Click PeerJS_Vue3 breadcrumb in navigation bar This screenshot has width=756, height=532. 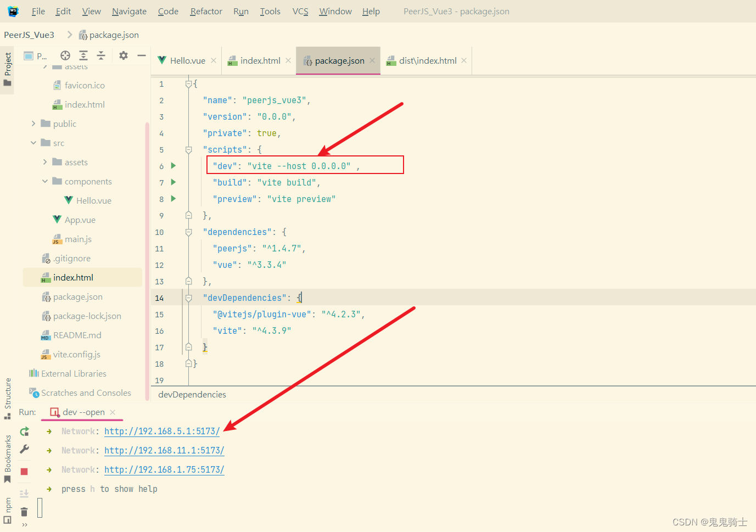point(29,35)
